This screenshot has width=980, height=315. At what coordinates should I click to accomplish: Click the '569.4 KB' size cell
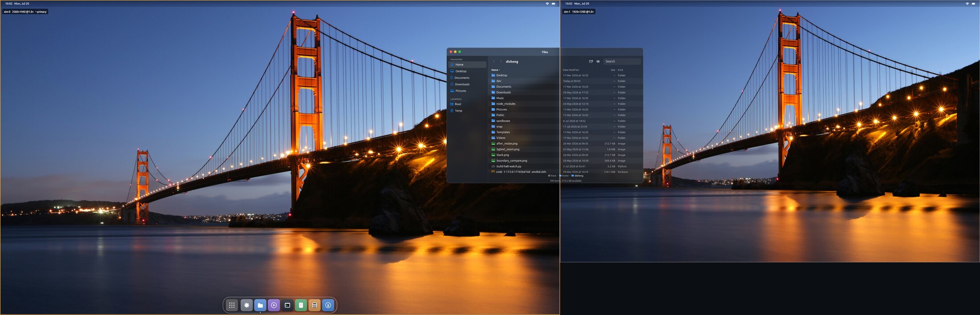tap(610, 161)
